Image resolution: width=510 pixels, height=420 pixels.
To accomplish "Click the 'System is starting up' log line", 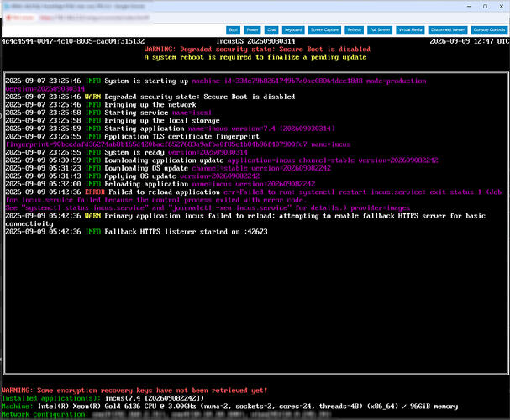I will pos(216,85).
